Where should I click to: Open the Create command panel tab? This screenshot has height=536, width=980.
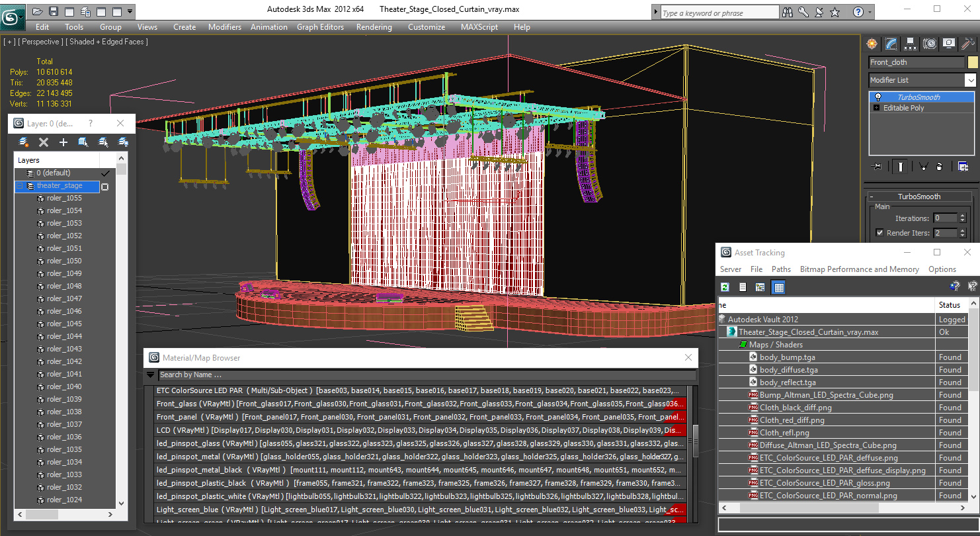click(x=872, y=44)
